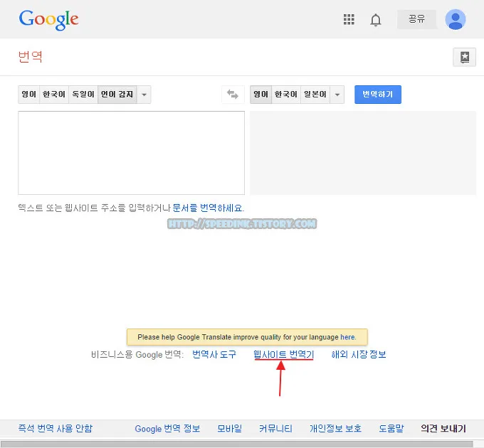Click the Google logo
484x448 pixels.
[x=49, y=19]
